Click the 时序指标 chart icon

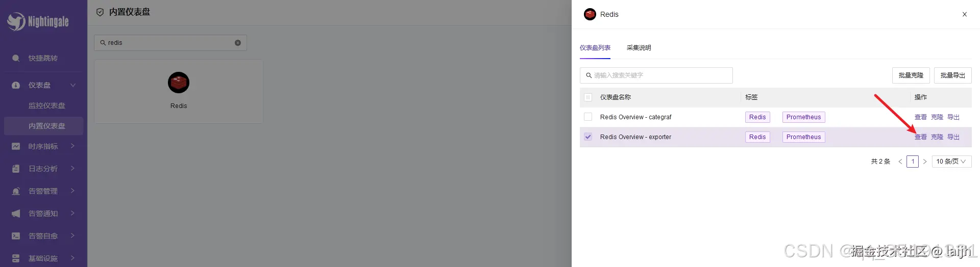point(16,146)
